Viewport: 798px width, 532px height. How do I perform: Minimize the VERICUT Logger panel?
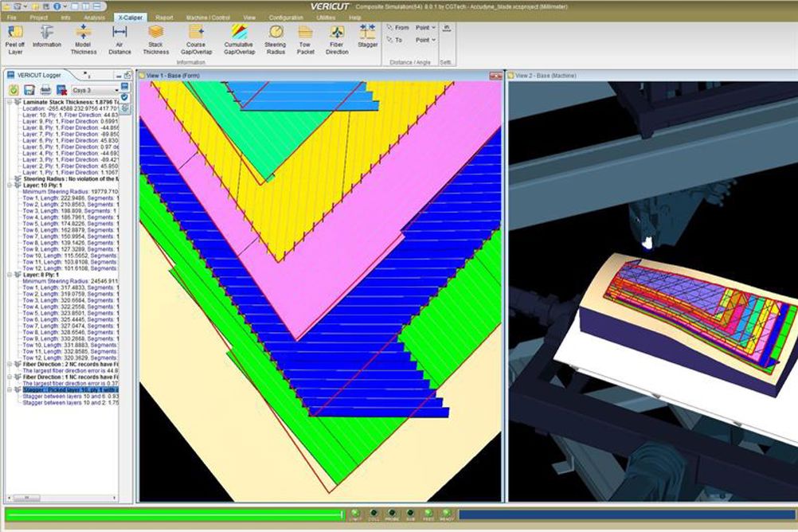click(x=119, y=76)
